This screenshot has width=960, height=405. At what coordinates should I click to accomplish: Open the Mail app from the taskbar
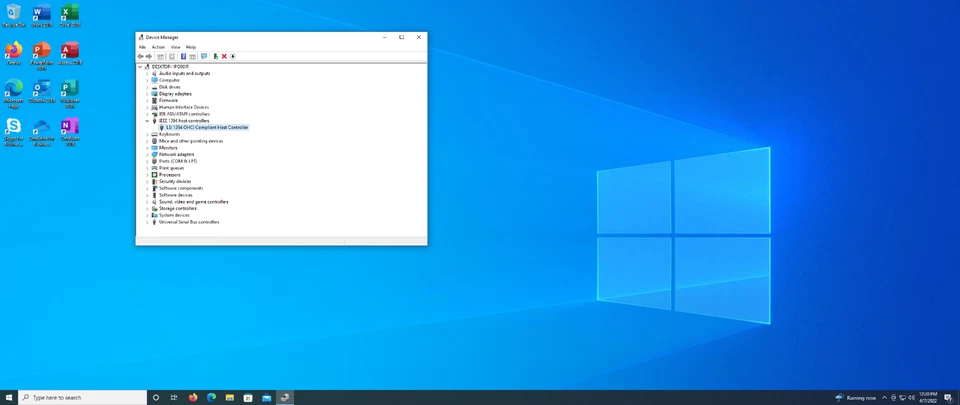(266, 398)
